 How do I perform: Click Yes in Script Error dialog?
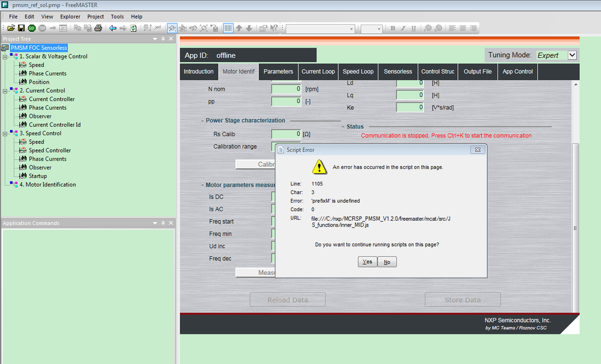point(367,262)
